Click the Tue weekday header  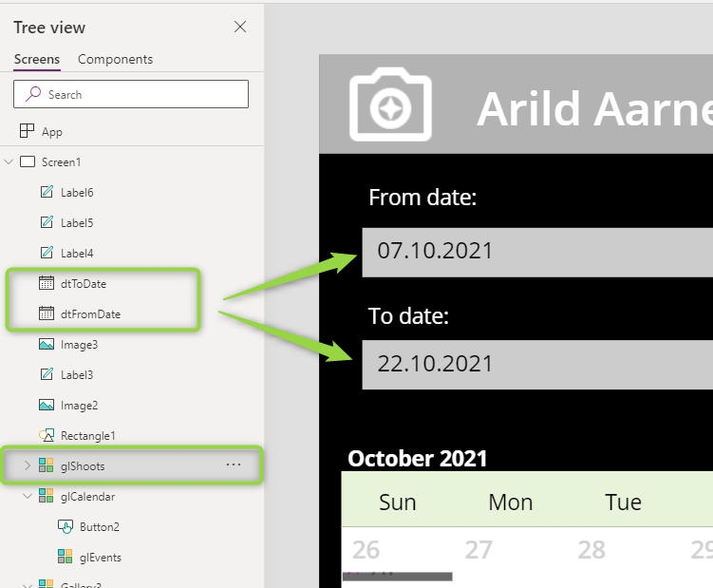point(623,503)
